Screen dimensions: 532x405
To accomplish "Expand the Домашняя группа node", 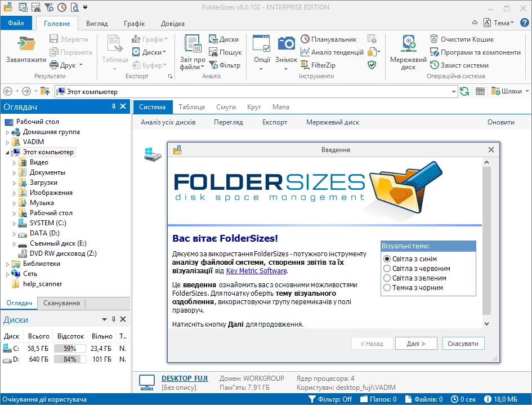I will [x=7, y=132].
